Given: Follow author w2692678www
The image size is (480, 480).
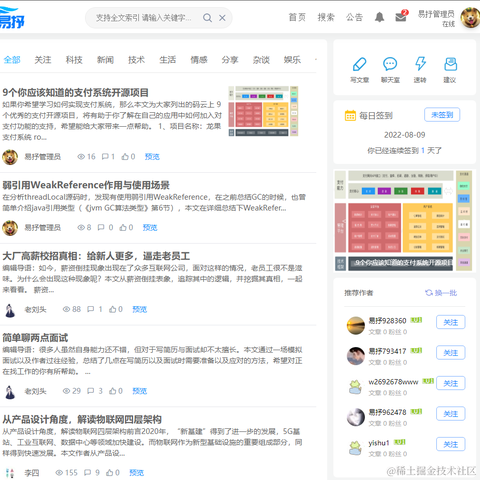Looking at the screenshot, I should pyautogui.click(x=451, y=384).
